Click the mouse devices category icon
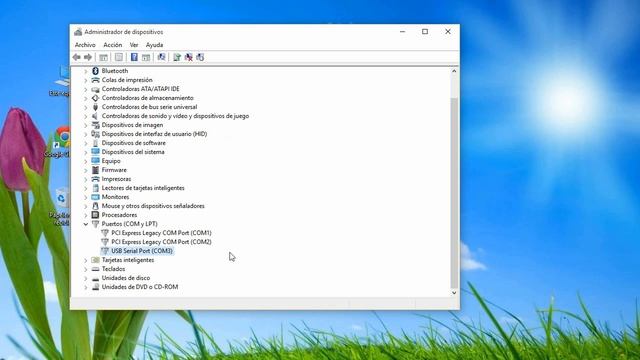 coord(95,206)
